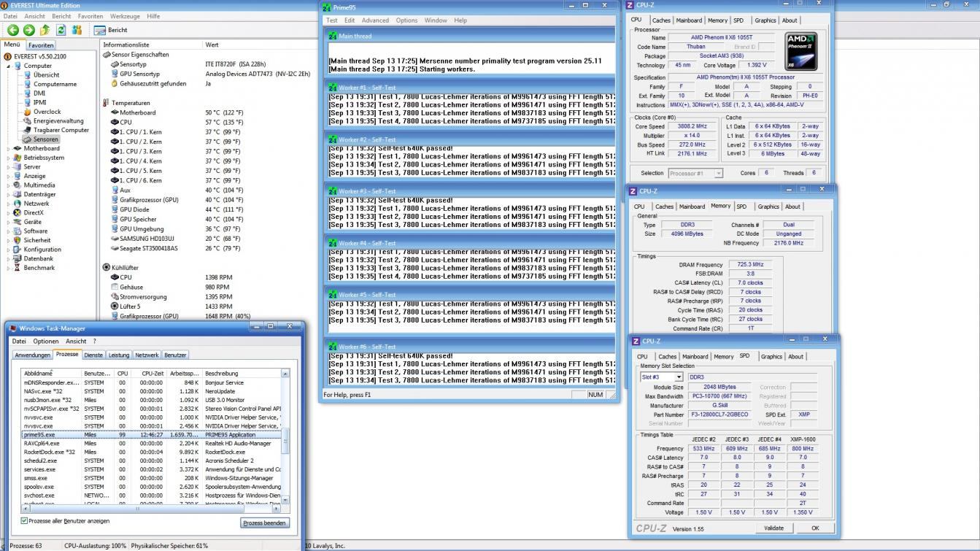Expand the Datenträger tree node
Viewport: 980px width, 551px height.
pyautogui.click(x=9, y=194)
